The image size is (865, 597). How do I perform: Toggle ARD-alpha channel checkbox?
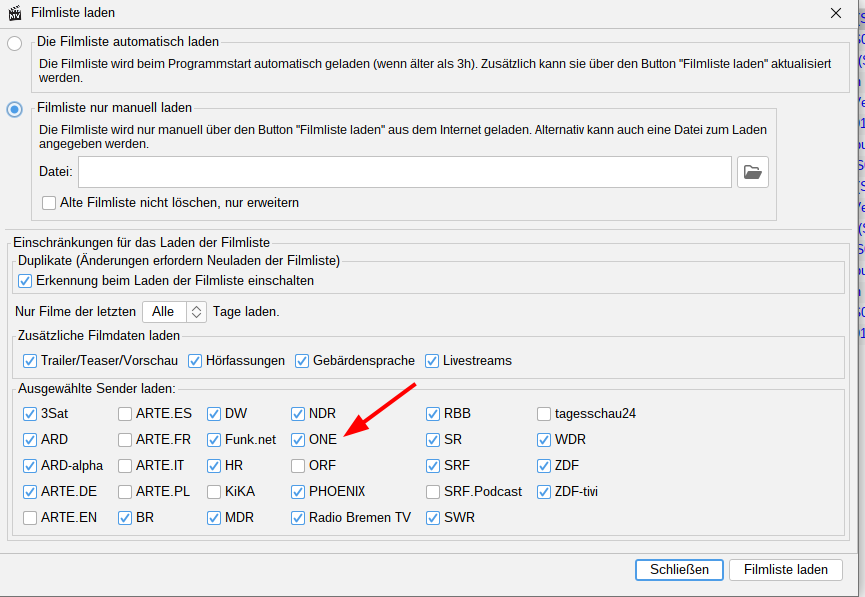[x=30, y=466]
